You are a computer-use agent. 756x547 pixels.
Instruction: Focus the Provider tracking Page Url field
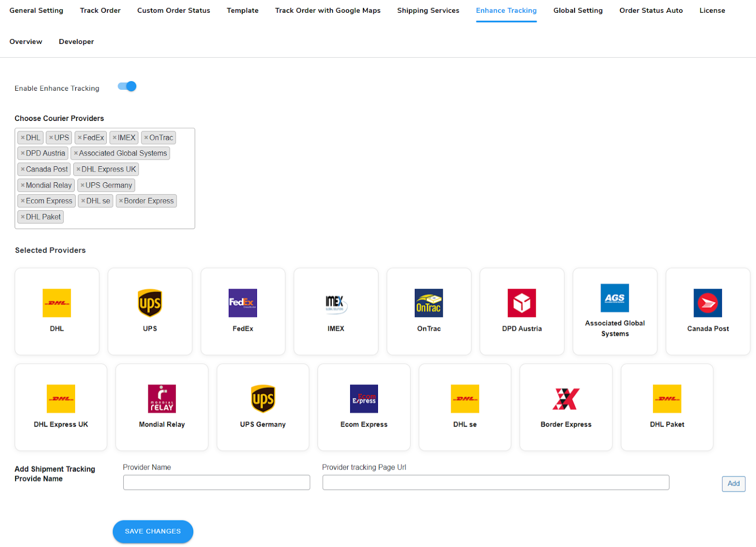pos(496,482)
